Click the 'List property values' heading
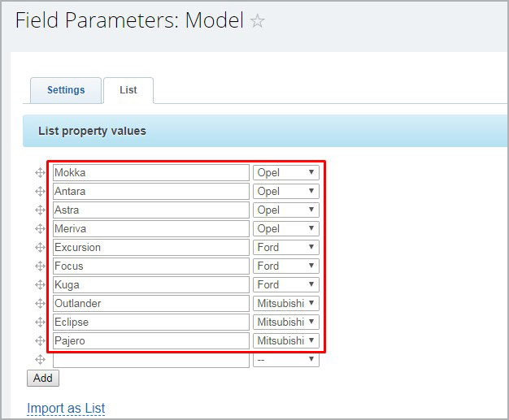 92,131
